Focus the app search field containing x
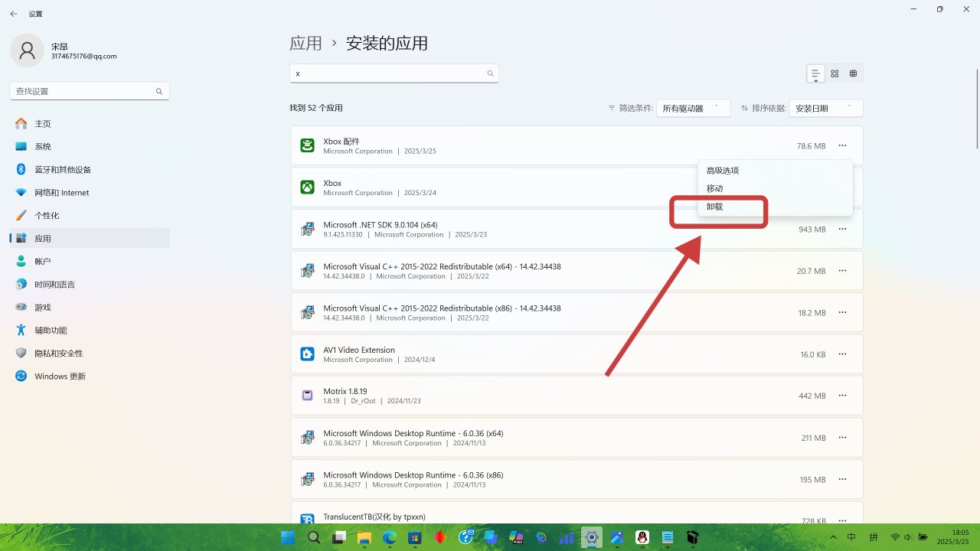This screenshot has width=980, height=551. 394,73
